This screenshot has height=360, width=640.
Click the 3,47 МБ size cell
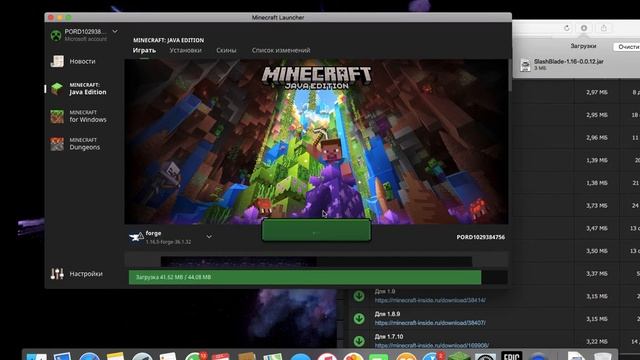[597, 228]
